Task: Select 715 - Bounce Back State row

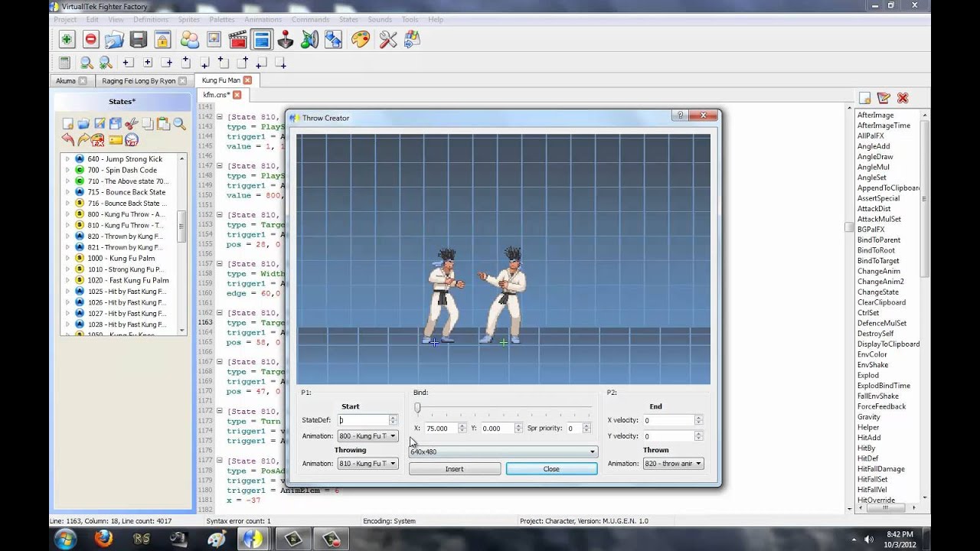Action: (126, 192)
